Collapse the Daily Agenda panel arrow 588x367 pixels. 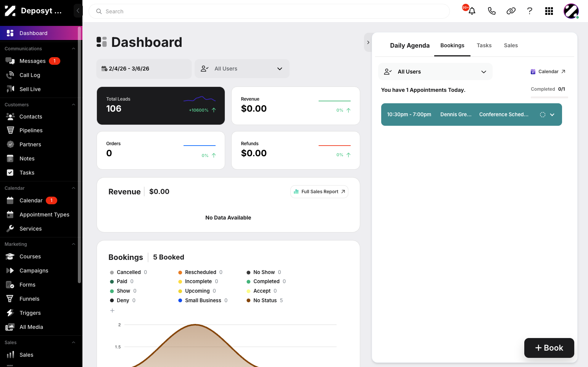pyautogui.click(x=368, y=42)
